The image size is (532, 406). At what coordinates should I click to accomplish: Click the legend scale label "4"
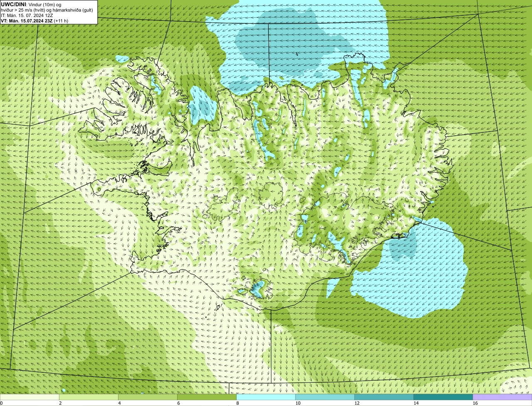click(x=119, y=403)
